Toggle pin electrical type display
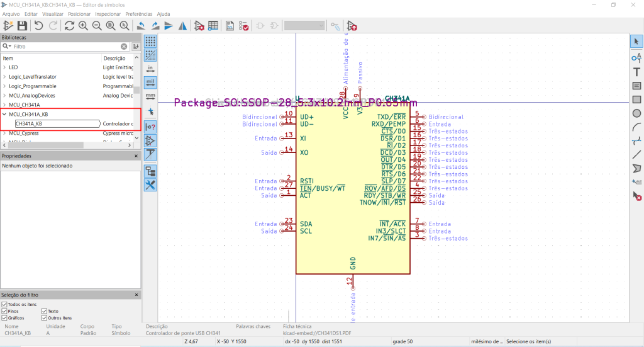The height and width of the screenshot is (347, 644). (150, 127)
